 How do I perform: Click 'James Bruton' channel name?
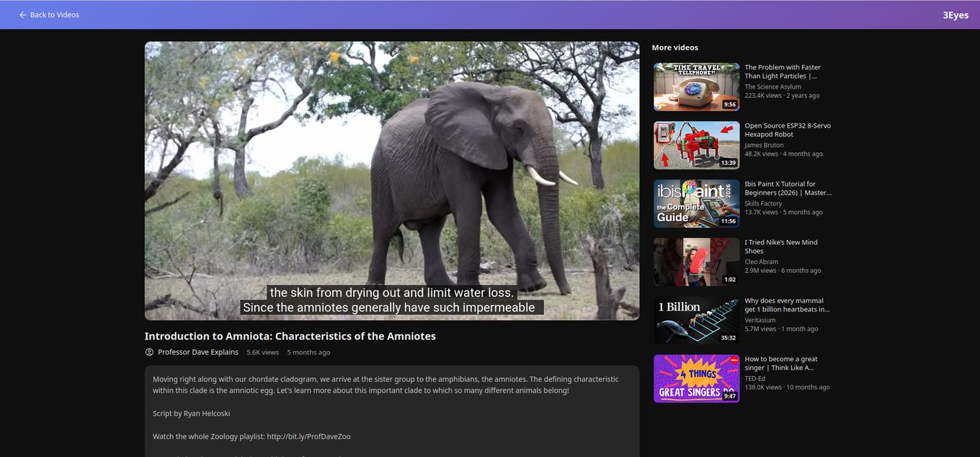click(x=764, y=146)
